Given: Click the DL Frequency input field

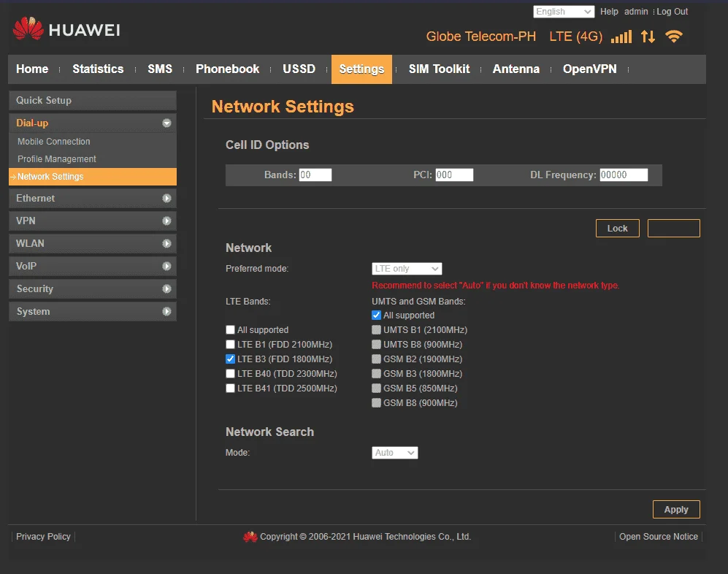Looking at the screenshot, I should coord(624,175).
